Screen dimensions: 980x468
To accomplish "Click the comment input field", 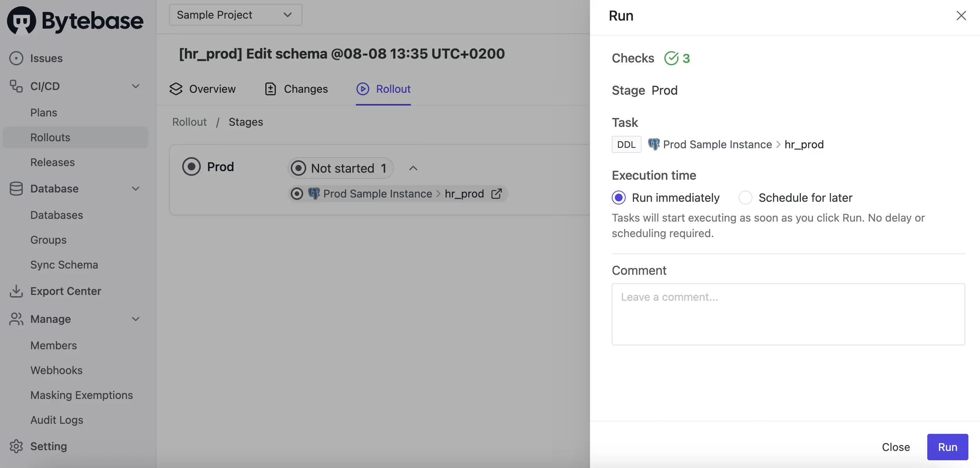I will [x=788, y=314].
